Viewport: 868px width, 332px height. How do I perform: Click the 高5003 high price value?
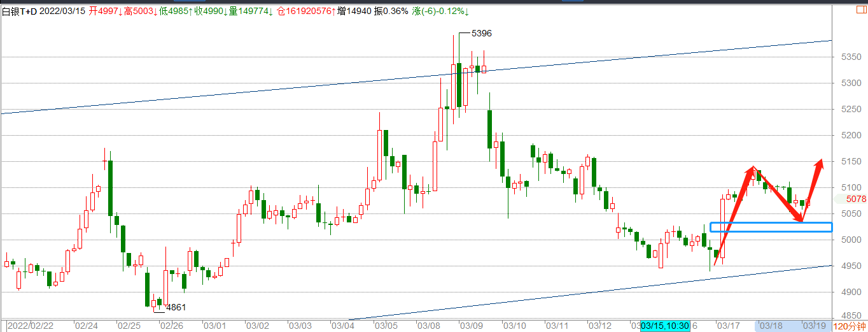click(140, 12)
